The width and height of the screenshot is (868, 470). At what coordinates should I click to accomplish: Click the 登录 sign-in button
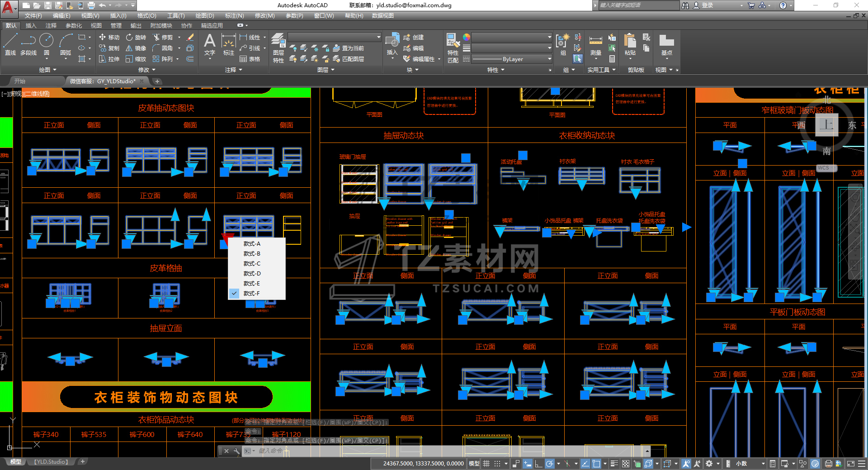point(708,5)
